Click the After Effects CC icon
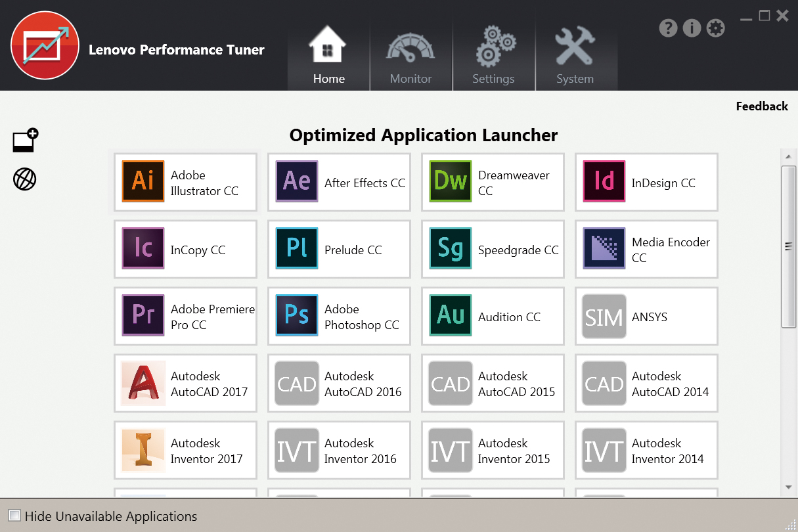The width and height of the screenshot is (798, 532). (297, 181)
